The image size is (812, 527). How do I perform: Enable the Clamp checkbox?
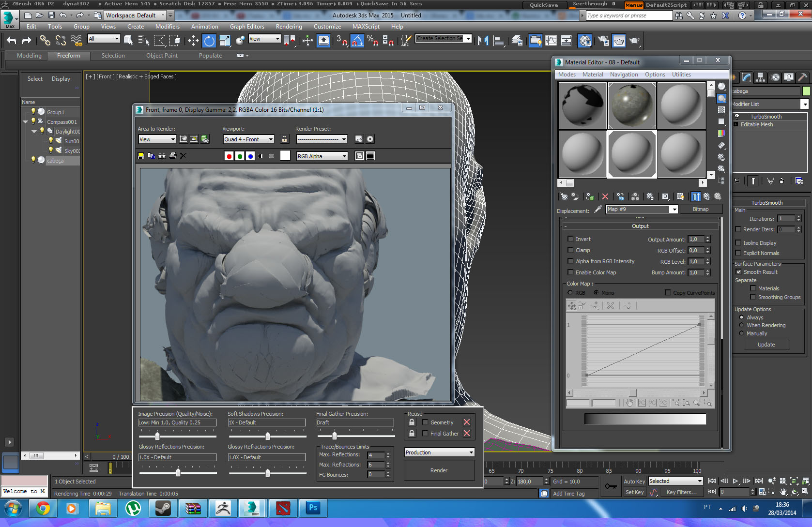(570, 250)
